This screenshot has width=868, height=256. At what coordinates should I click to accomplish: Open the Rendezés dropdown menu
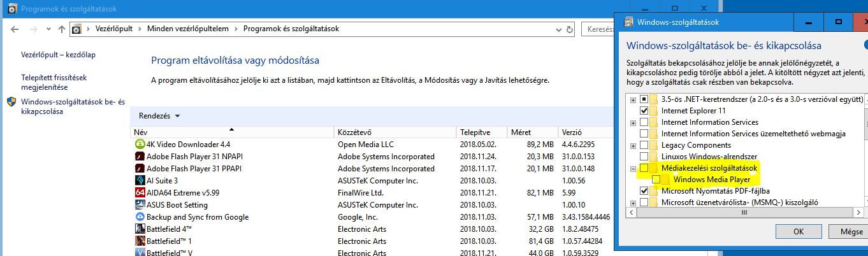point(159,117)
